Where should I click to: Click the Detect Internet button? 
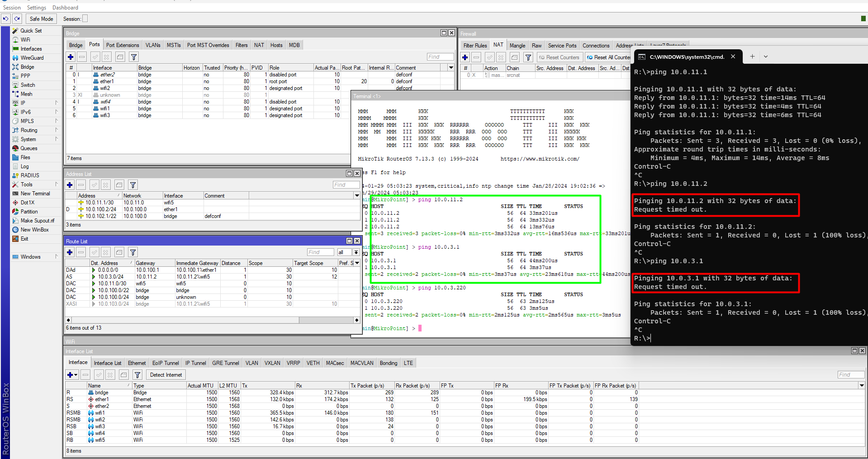tap(166, 375)
